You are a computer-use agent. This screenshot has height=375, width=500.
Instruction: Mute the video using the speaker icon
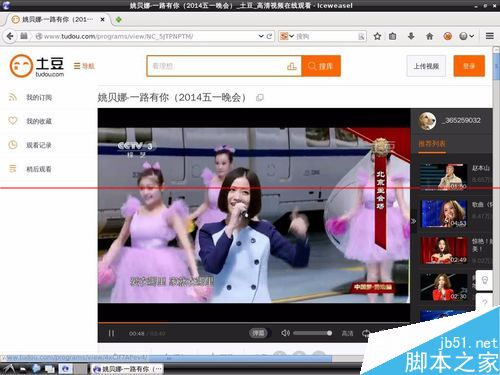coord(285,333)
